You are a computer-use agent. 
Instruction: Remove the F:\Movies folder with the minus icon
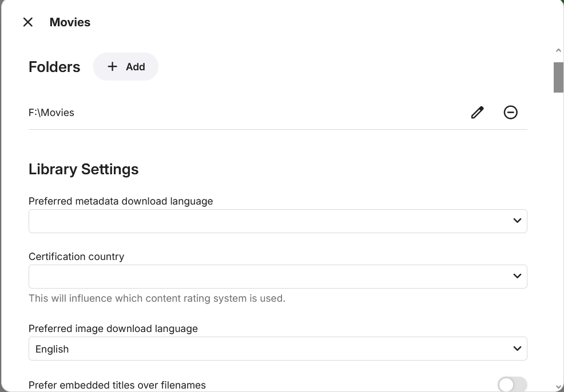coord(510,113)
